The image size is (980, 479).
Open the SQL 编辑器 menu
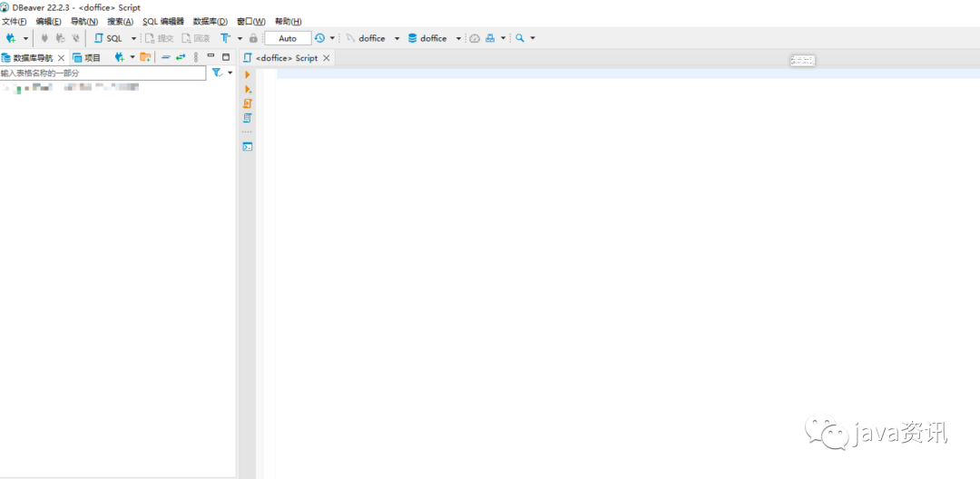163,21
